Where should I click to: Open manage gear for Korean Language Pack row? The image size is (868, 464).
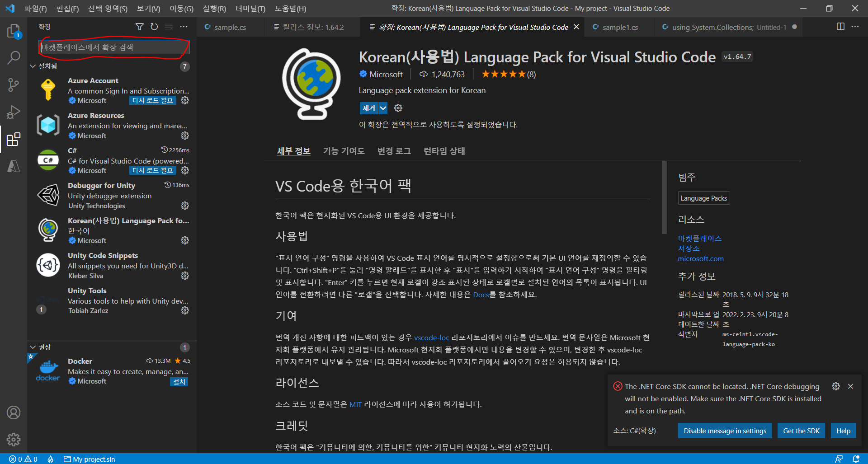click(185, 240)
